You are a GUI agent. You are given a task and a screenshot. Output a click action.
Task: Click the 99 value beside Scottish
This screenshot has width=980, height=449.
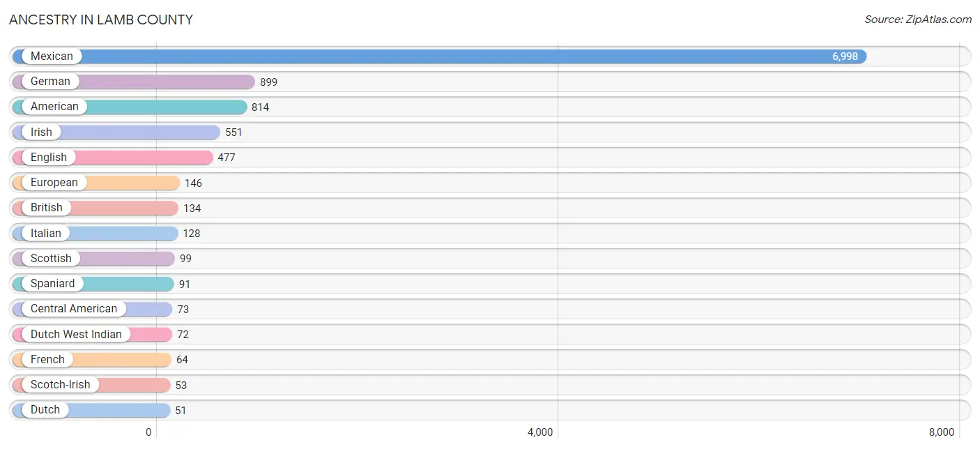click(185, 259)
